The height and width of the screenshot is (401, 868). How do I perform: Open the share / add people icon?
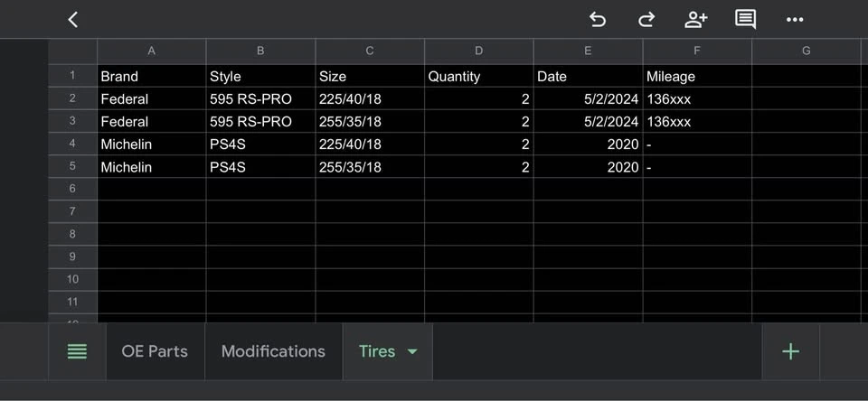[x=696, y=20]
